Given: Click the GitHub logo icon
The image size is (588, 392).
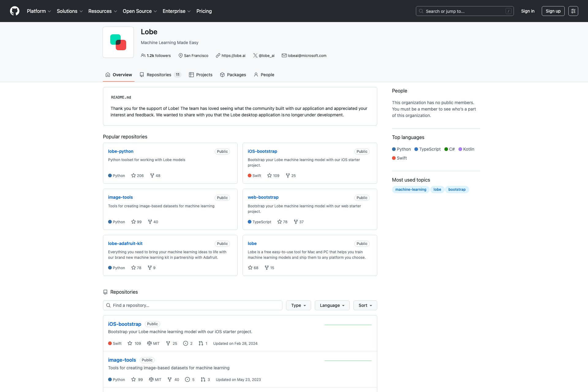Looking at the screenshot, I should coord(14,11).
